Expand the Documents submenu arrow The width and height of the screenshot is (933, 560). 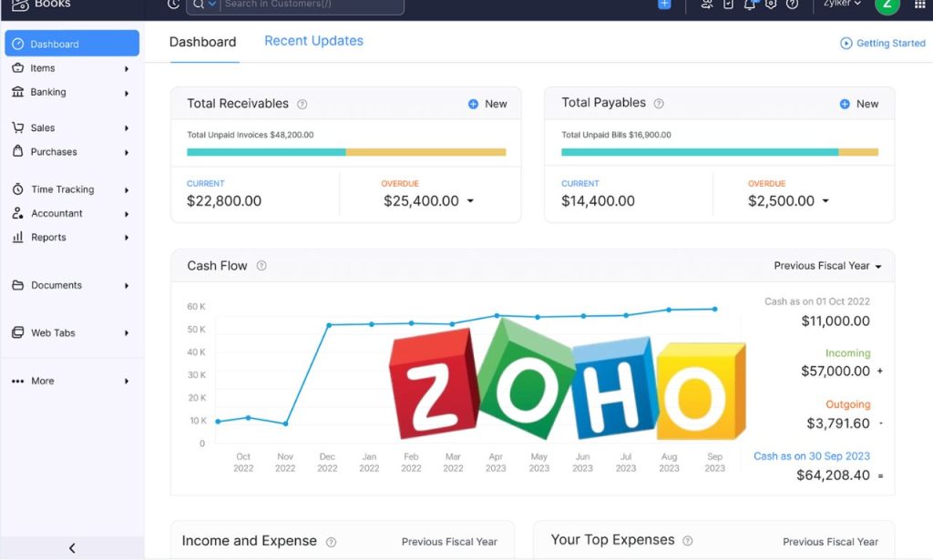[127, 286]
